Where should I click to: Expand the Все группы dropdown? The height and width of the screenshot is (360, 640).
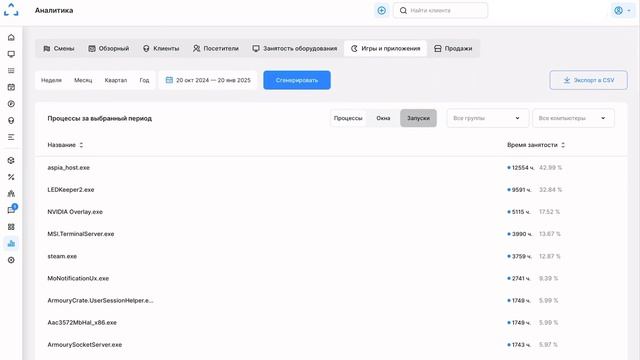click(x=488, y=118)
